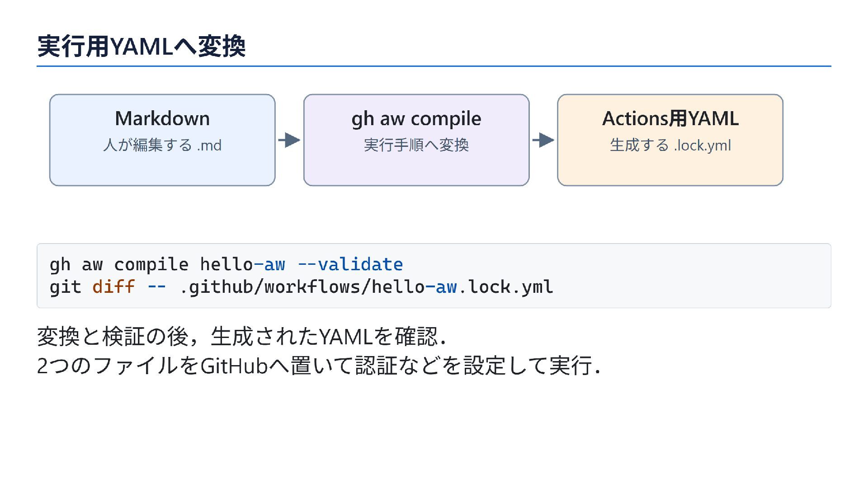Click the gh aw compile hello-aw command line
The width and height of the screenshot is (868, 488).
click(x=226, y=265)
